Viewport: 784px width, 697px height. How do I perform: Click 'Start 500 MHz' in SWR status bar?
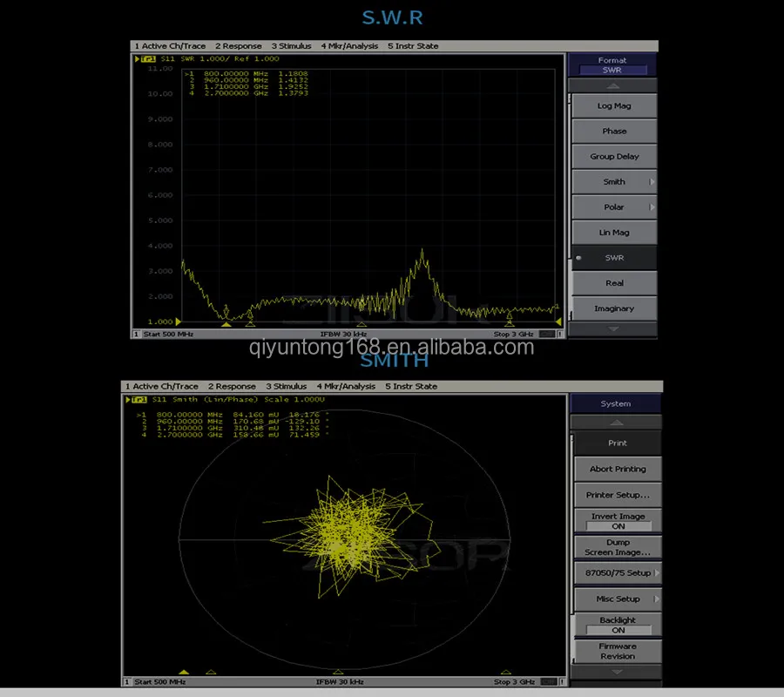point(168,334)
